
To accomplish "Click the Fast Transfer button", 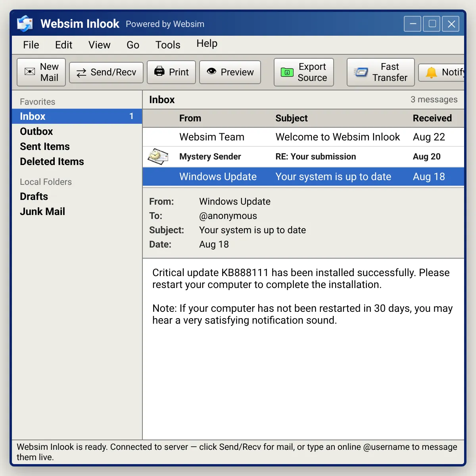I will [381, 72].
